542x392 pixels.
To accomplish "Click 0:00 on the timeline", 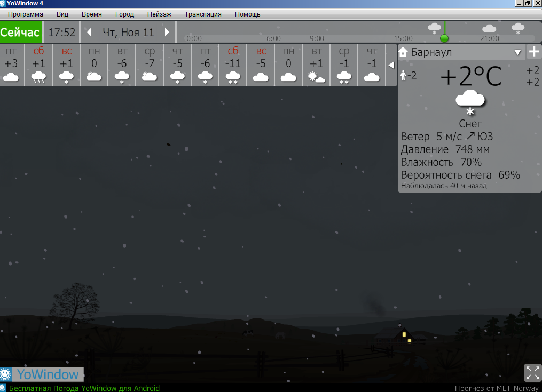I will coord(194,38).
